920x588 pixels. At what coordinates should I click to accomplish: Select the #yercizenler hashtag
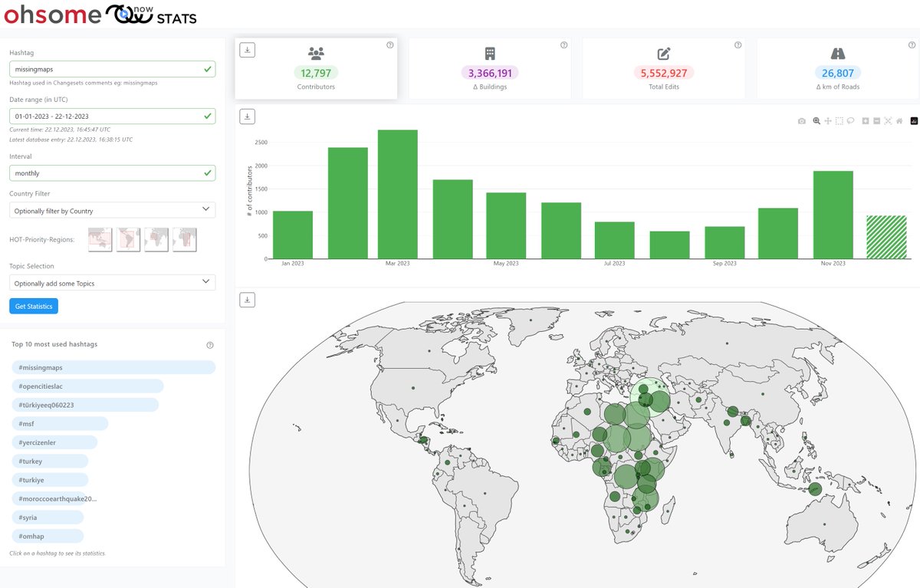[x=54, y=442]
